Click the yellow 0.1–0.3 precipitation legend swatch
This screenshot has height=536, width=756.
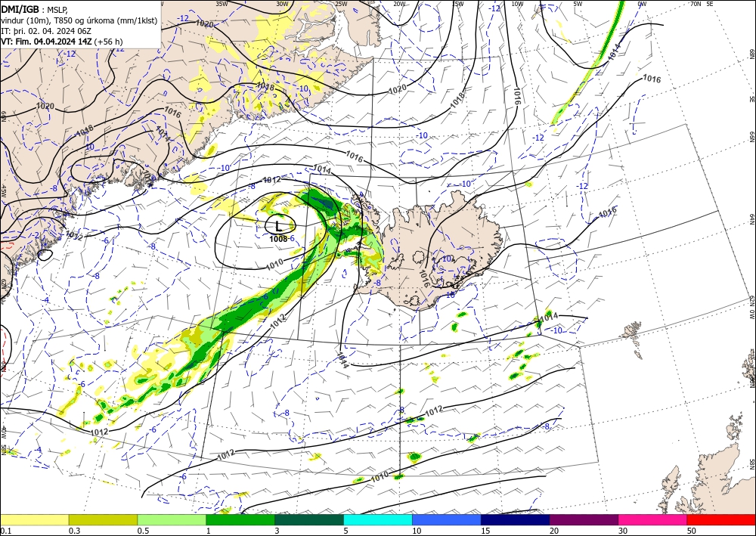click(x=34, y=519)
